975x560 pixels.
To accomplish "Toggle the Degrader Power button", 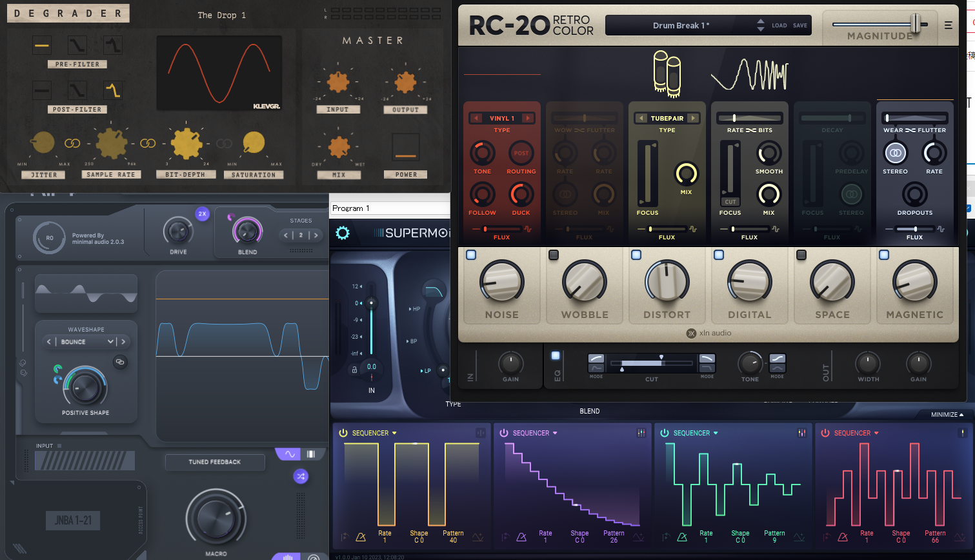I will (x=406, y=147).
